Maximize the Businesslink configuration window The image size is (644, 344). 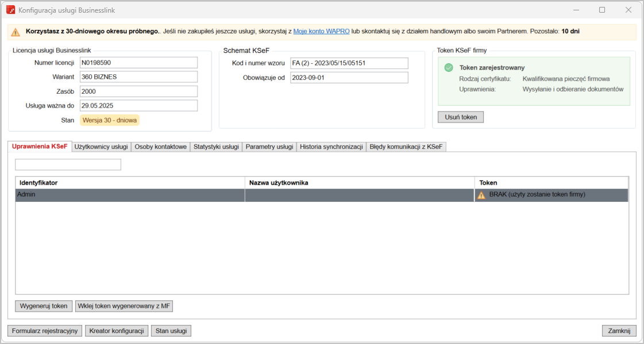click(x=602, y=10)
